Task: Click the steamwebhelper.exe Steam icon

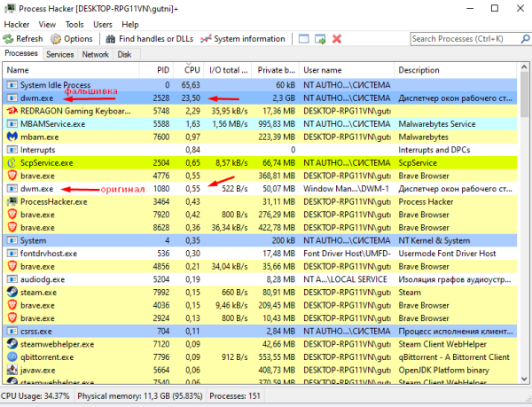Action: pyautogui.click(x=12, y=343)
